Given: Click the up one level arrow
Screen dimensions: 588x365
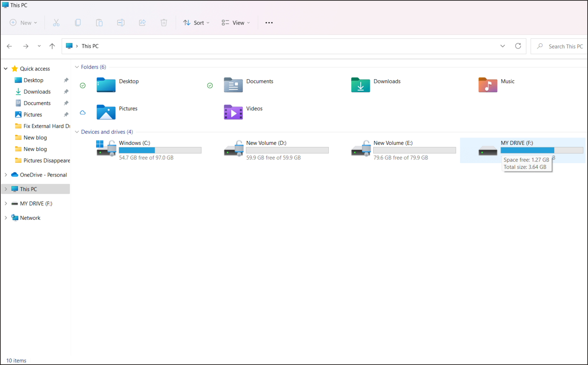Looking at the screenshot, I should (52, 46).
